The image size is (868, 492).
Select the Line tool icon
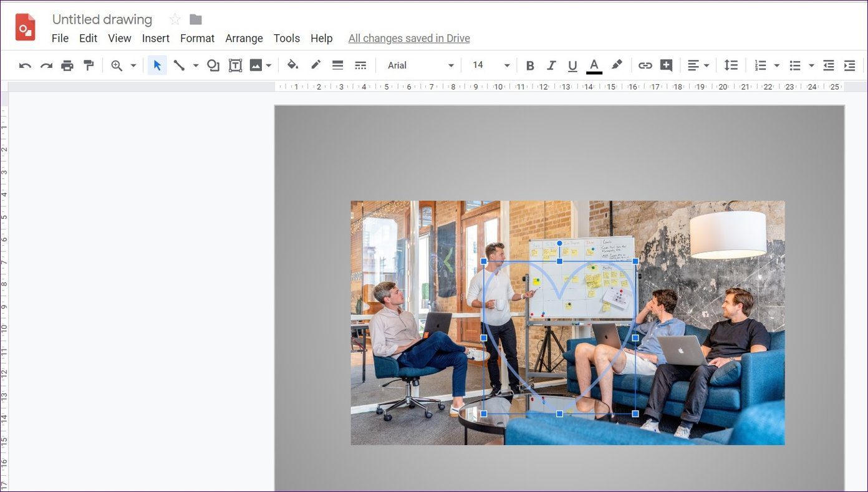(x=179, y=65)
